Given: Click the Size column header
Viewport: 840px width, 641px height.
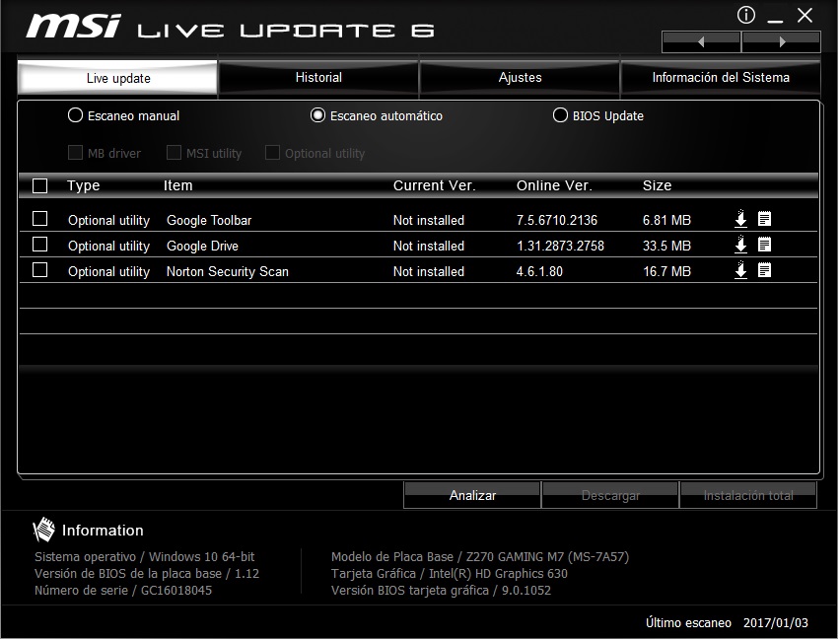Looking at the screenshot, I should pos(657,185).
